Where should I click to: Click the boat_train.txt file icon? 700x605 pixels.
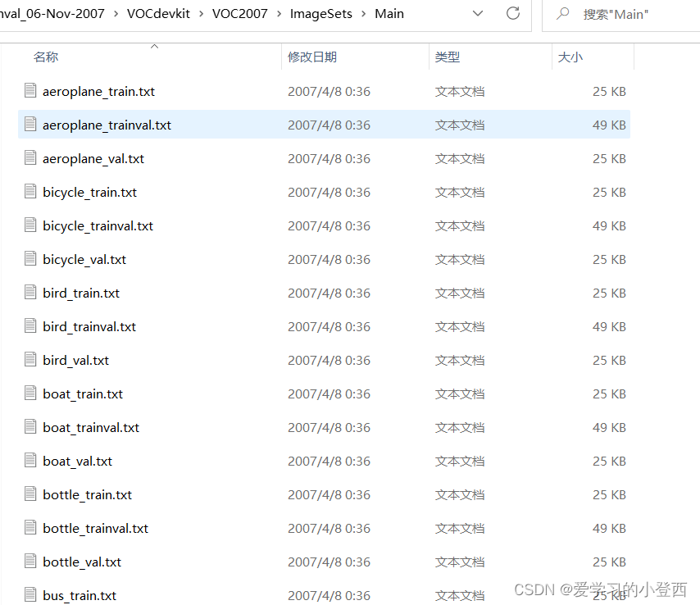click(x=30, y=393)
